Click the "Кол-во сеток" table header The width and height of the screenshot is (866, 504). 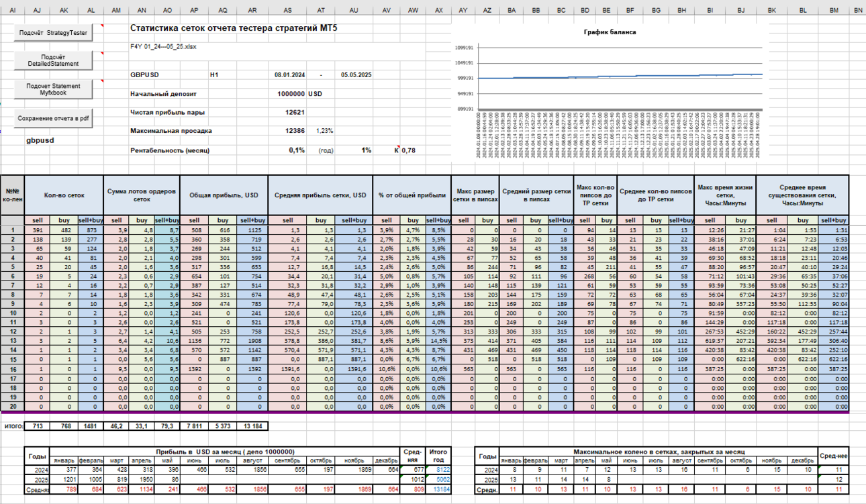(x=64, y=195)
